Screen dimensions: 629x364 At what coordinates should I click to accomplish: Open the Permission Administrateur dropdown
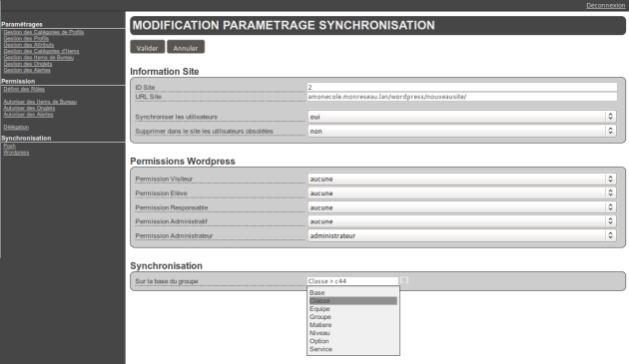click(462, 235)
